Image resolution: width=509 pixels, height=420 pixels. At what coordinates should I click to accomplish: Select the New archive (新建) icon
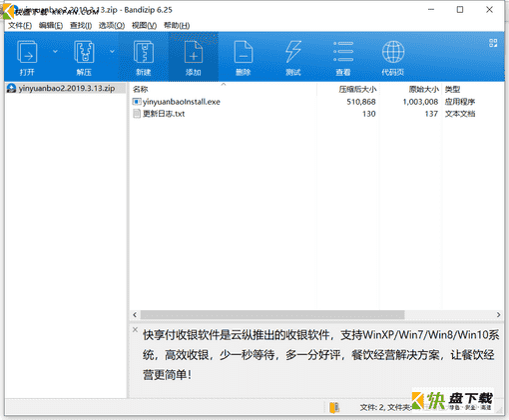click(x=144, y=57)
